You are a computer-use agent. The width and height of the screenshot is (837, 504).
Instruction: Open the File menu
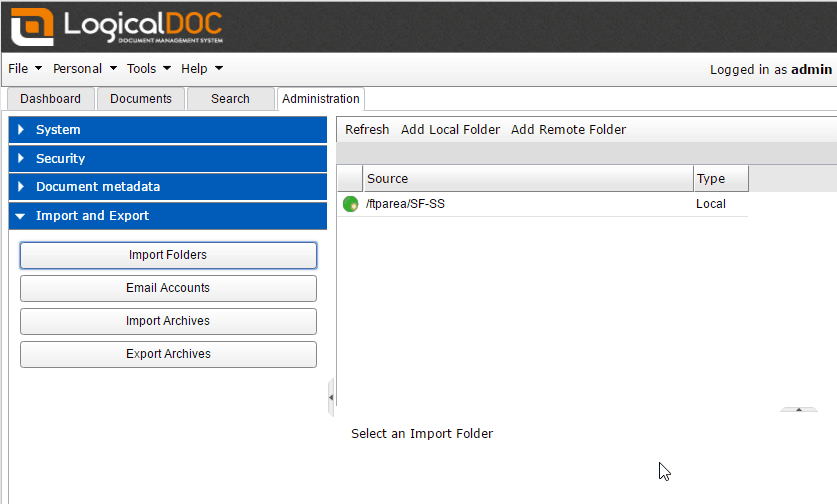click(25, 69)
